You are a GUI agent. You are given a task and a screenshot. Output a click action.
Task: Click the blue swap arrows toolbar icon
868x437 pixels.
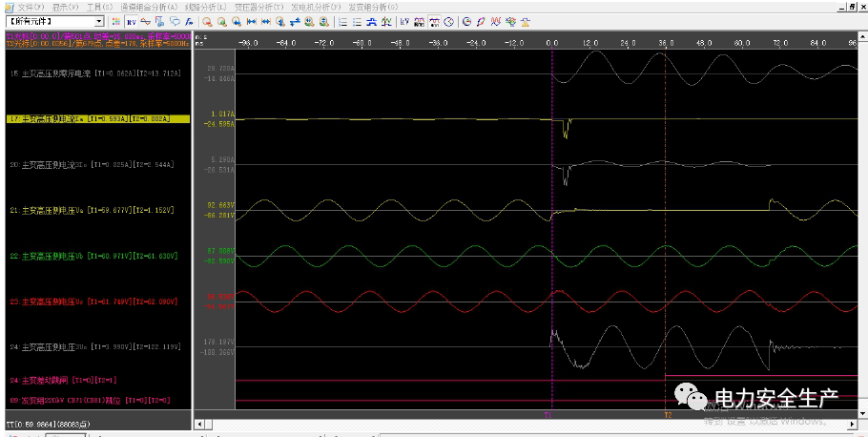tap(295, 22)
